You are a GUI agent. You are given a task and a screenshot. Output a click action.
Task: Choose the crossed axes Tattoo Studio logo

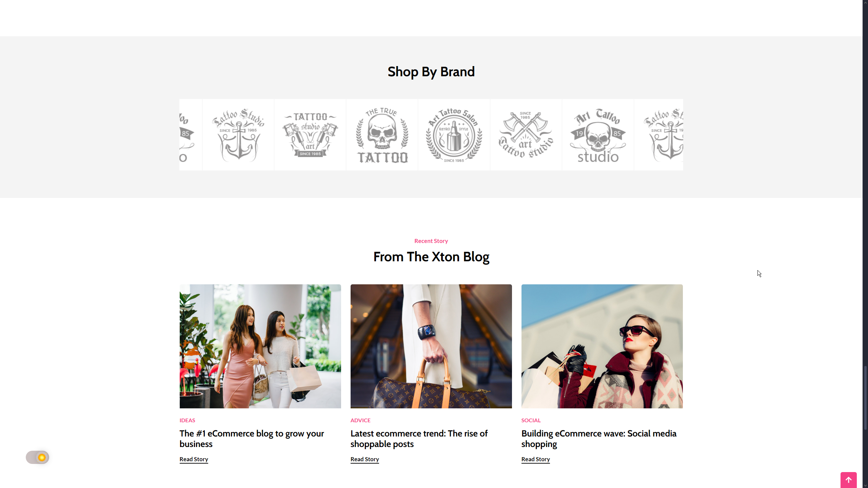[x=526, y=135]
